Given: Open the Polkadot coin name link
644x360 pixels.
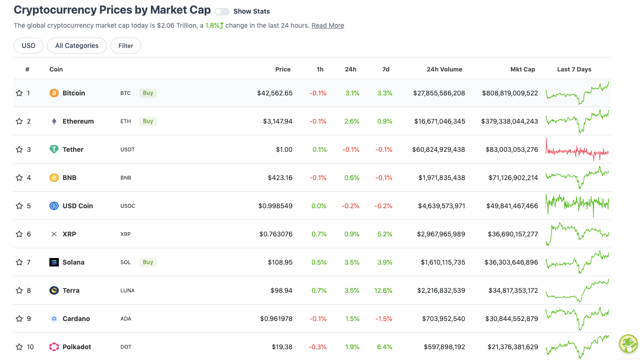Looking at the screenshot, I should [77, 347].
